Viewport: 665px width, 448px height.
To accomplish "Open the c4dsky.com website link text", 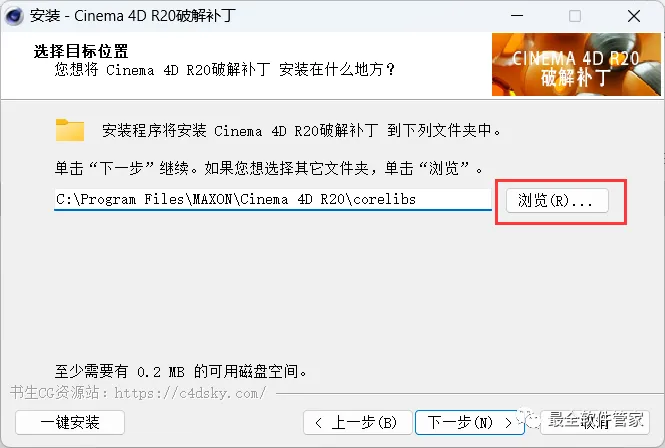I will coord(190,393).
